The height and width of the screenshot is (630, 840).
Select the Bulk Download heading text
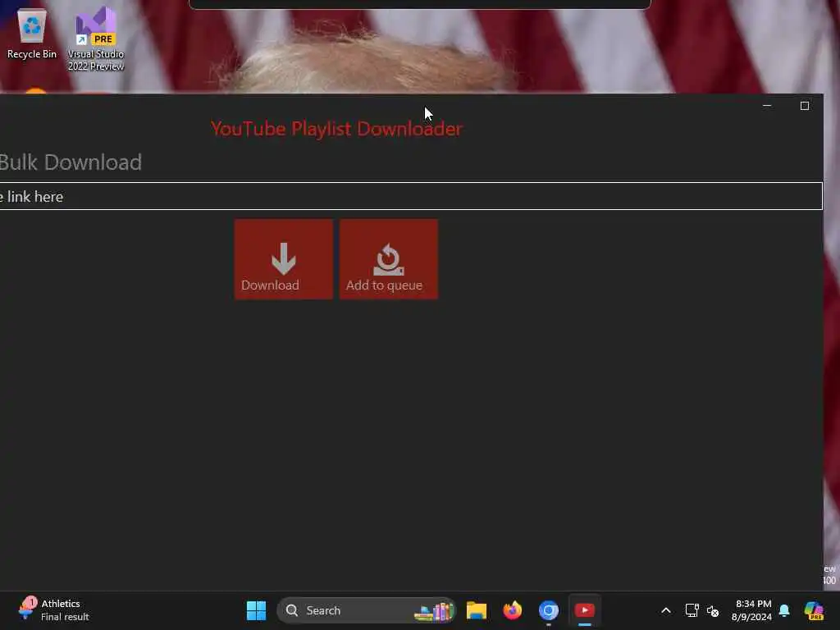71,162
